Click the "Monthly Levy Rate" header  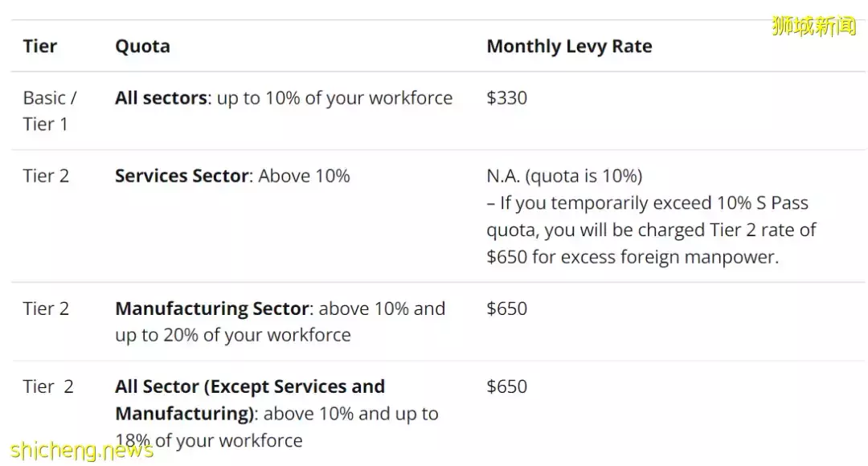pos(569,47)
